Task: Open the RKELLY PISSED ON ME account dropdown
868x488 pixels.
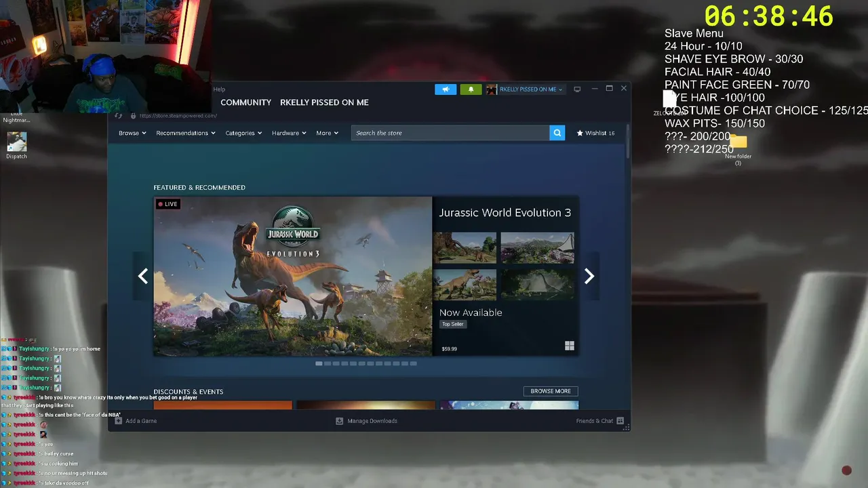Action: pos(531,89)
